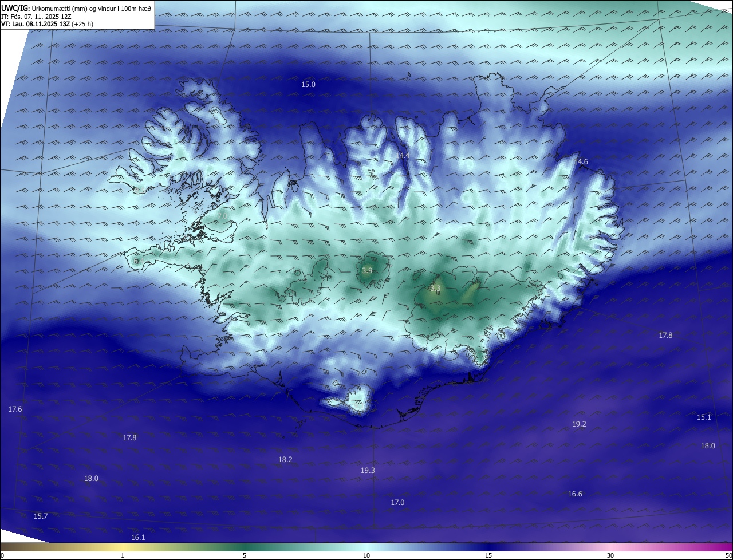This screenshot has height=560, width=733.
Task: Click the 19.3 value label
Action: (x=368, y=470)
